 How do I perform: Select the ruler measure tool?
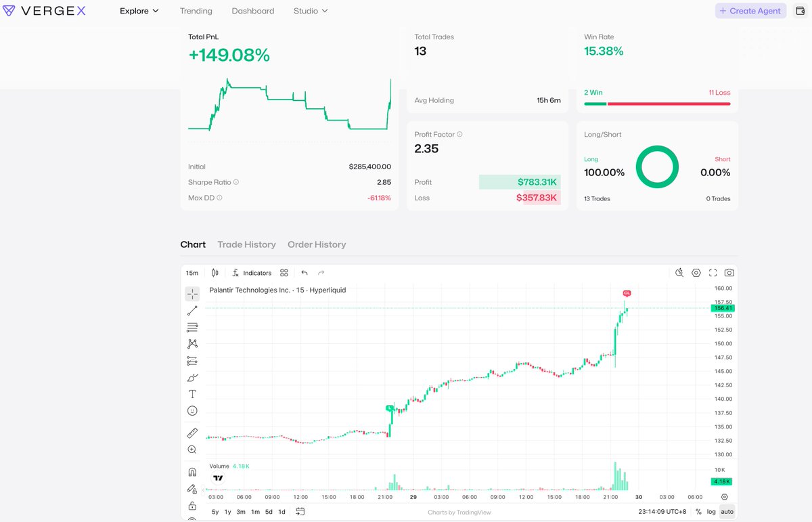(x=192, y=433)
